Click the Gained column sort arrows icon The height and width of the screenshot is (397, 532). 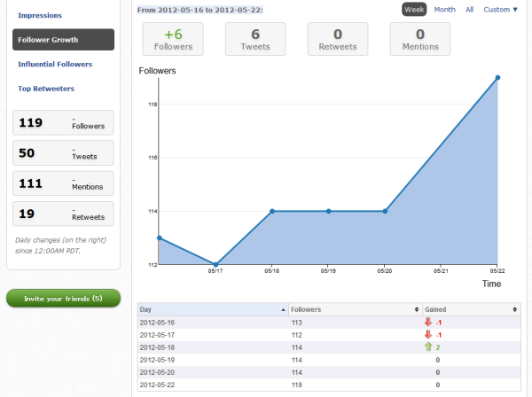(x=514, y=309)
